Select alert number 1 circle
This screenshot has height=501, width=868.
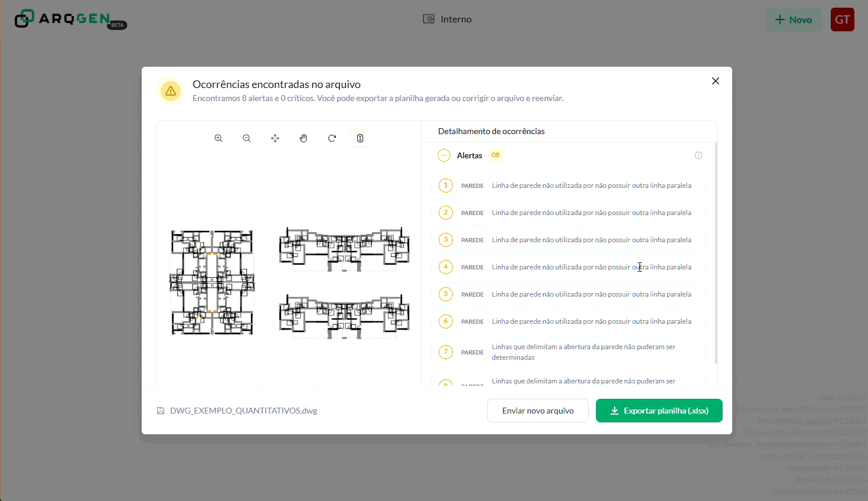click(x=446, y=186)
